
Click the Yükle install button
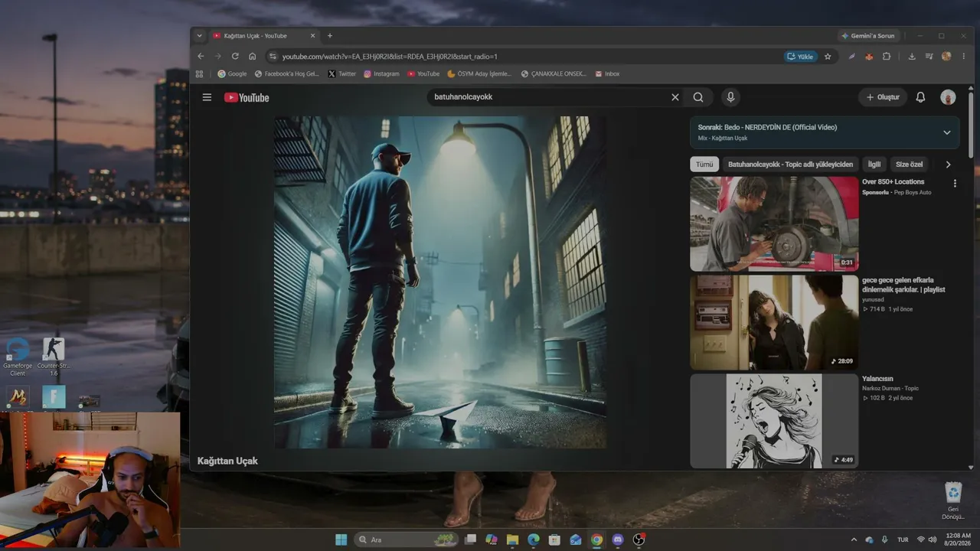[x=801, y=56]
